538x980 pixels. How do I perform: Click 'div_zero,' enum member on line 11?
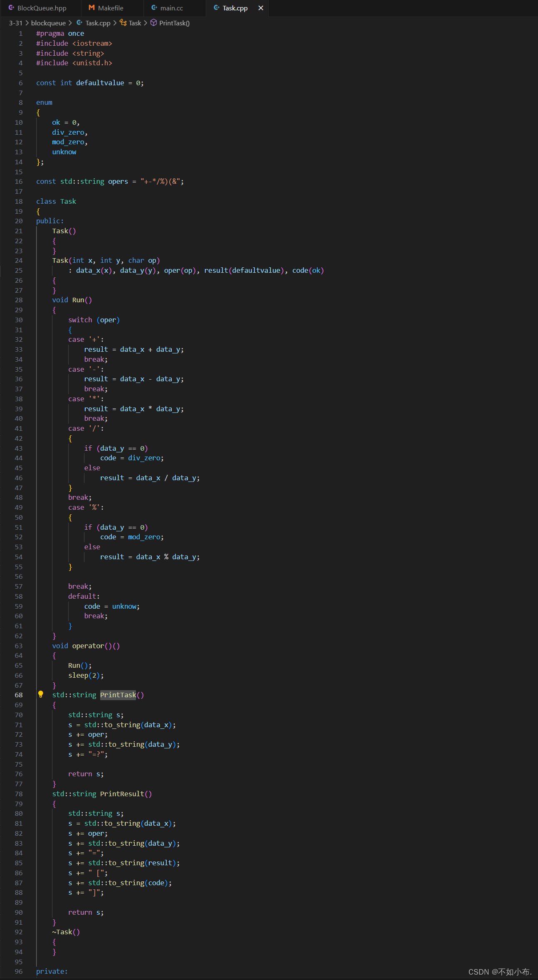coord(70,132)
